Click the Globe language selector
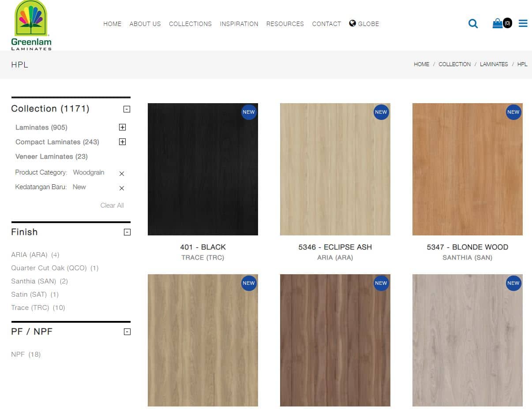Screen dimensions: 532x410 (x=364, y=24)
